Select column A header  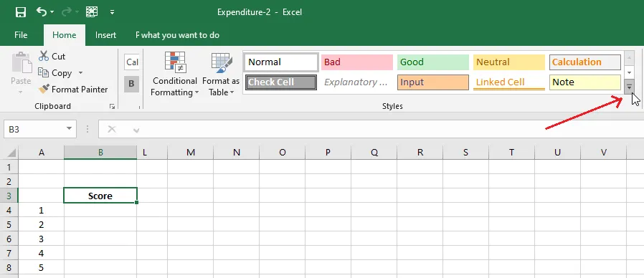pos(42,153)
